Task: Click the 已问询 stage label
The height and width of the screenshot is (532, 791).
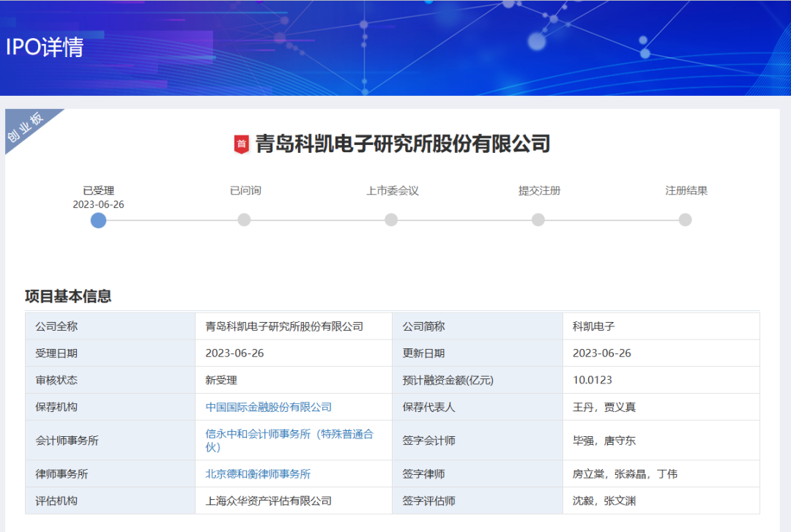Action: pyautogui.click(x=245, y=190)
